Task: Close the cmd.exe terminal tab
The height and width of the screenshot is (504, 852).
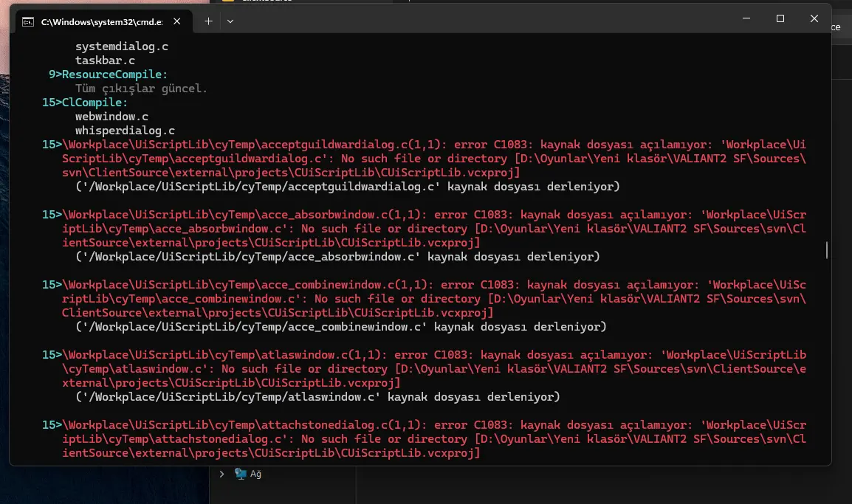Action: (179, 21)
